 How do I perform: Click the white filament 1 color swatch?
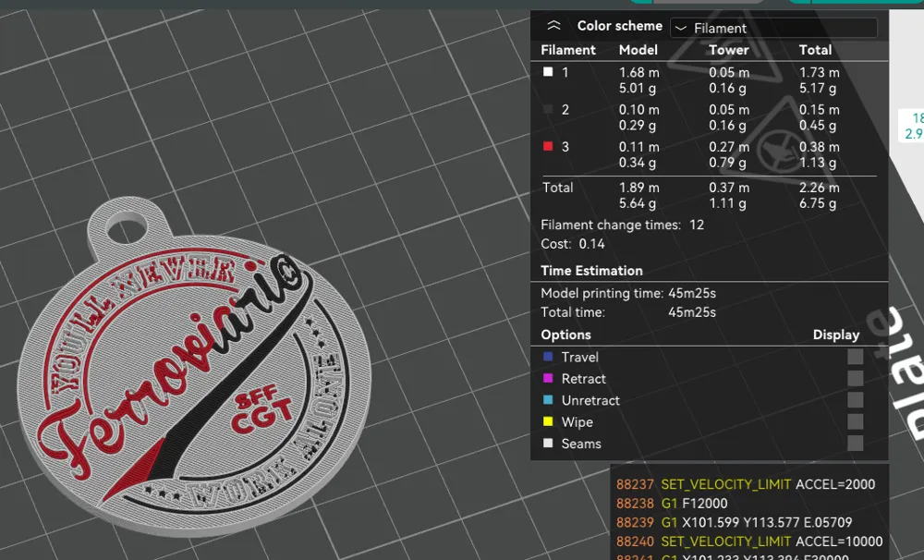[x=548, y=72]
